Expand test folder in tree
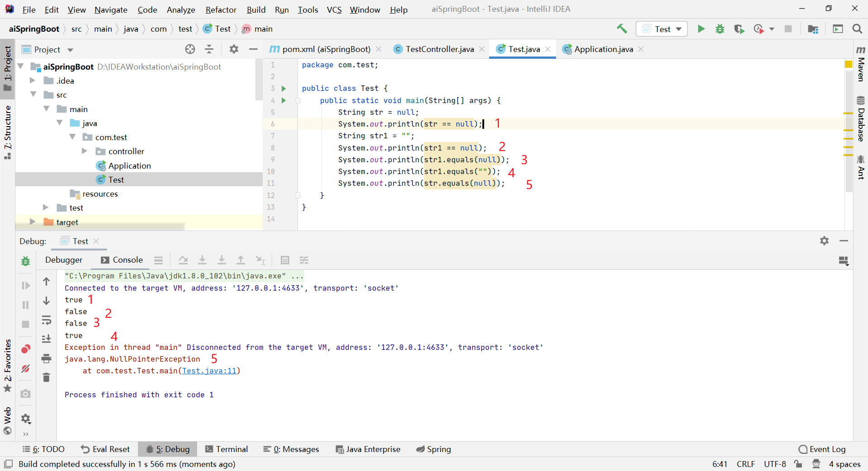868x471 pixels. click(46, 207)
